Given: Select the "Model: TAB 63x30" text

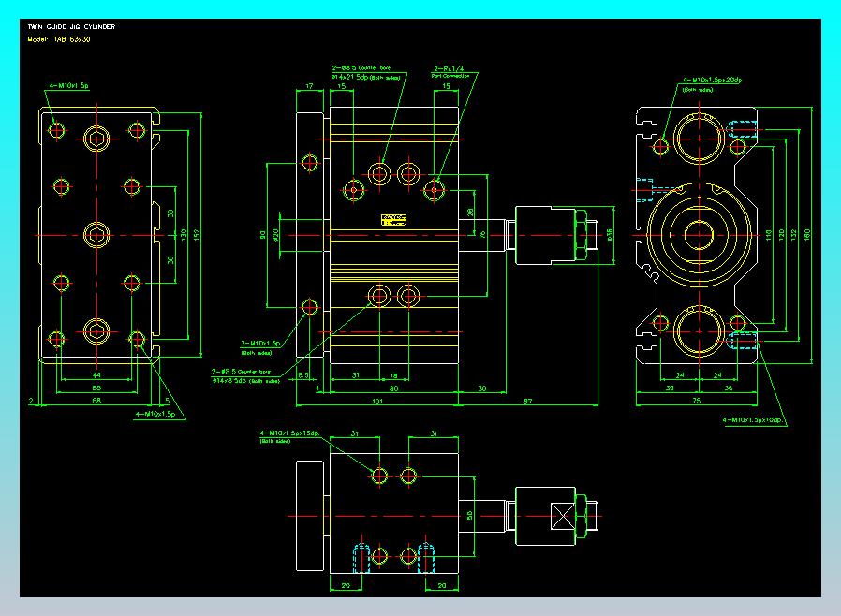Looking at the screenshot, I should [x=59, y=39].
